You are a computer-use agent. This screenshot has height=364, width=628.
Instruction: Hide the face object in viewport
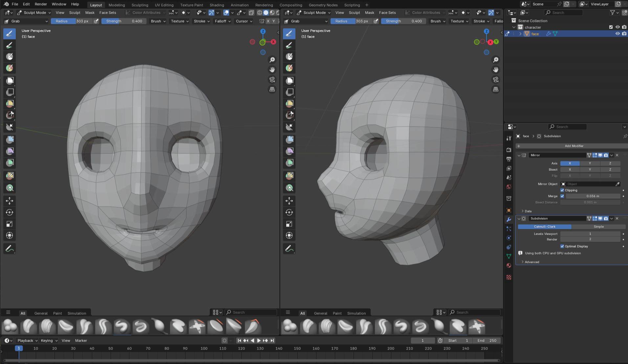(617, 34)
